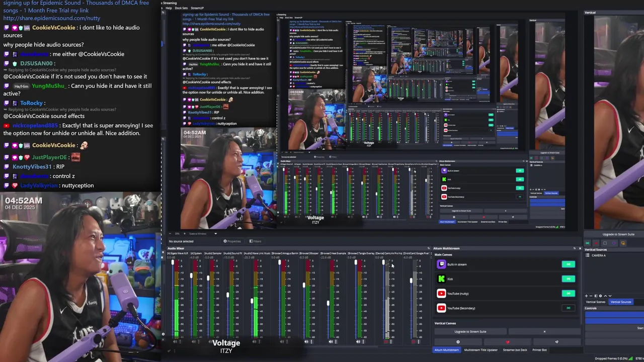
Task: Unmute the DroidCam Google Pixel channel
Action: (x=414, y=341)
